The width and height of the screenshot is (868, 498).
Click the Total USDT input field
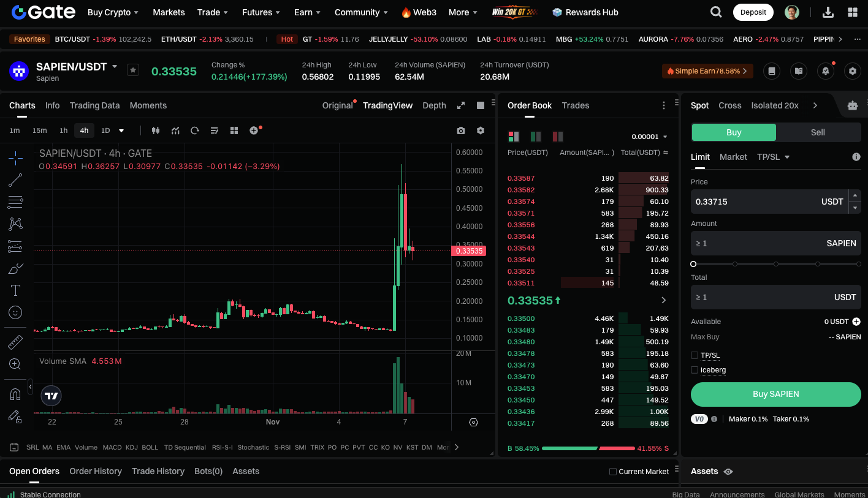[776, 297]
